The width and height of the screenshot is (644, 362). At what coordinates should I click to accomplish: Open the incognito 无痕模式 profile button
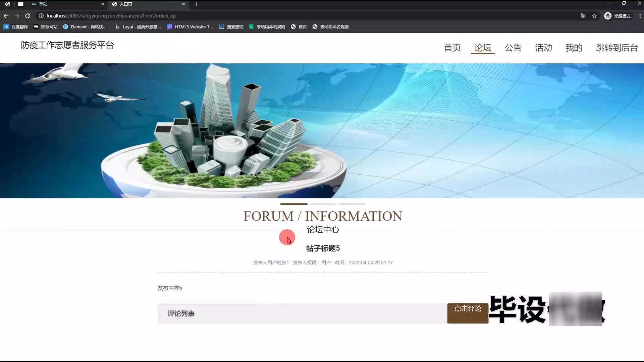(618, 16)
